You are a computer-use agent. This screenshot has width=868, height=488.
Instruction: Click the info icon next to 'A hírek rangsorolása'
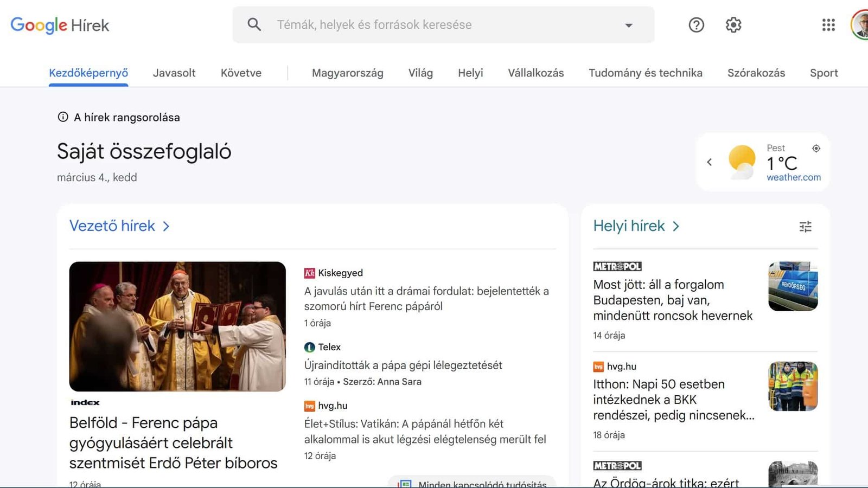(x=63, y=117)
